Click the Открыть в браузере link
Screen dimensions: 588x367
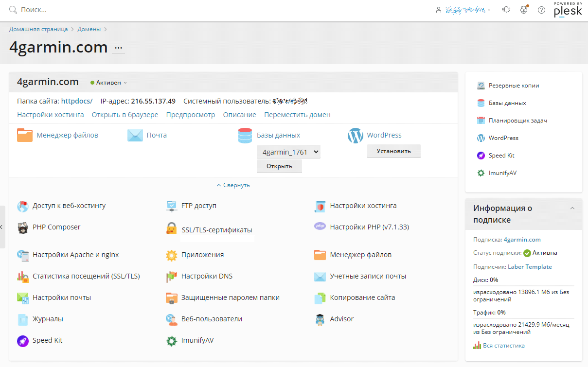pyautogui.click(x=125, y=115)
